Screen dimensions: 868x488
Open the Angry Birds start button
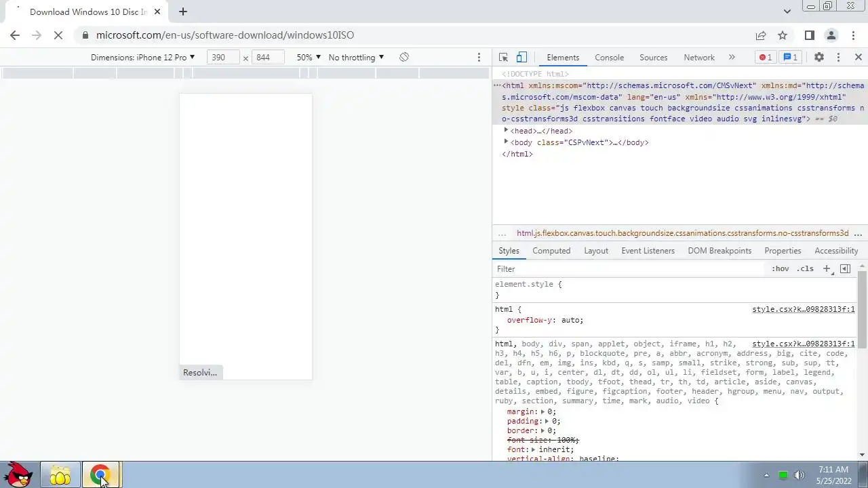pyautogui.click(x=19, y=475)
